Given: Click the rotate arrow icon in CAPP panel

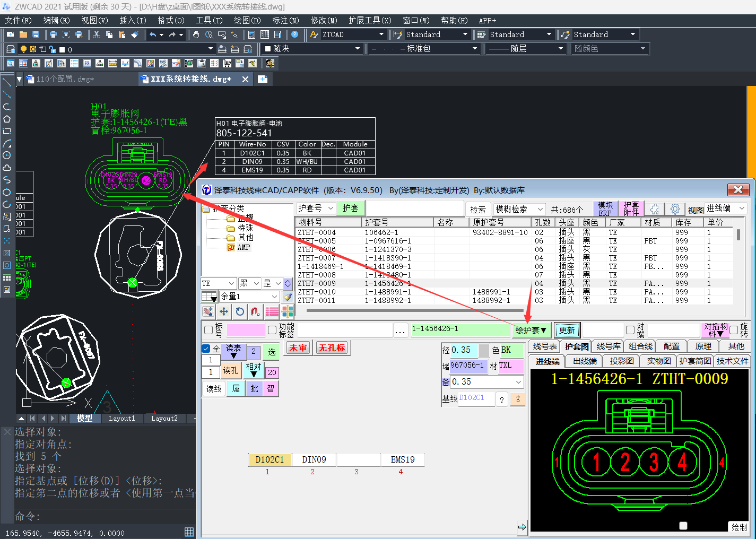Looking at the screenshot, I should [x=240, y=311].
